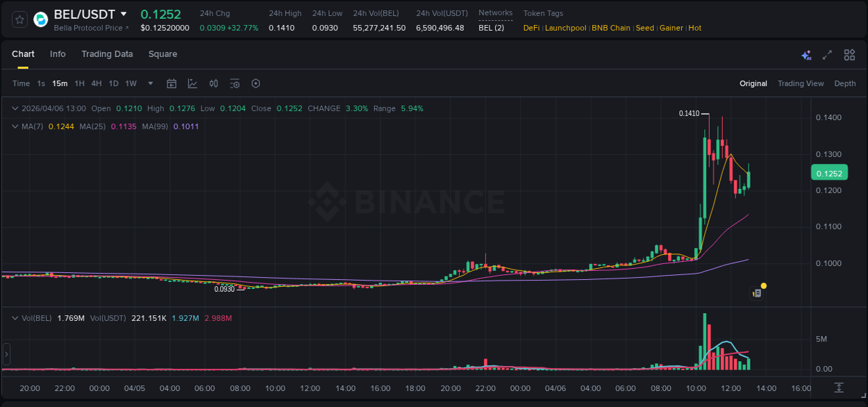Image resolution: width=868 pixels, height=407 pixels.
Task: Expand the chart to fullscreen
Action: (827, 55)
